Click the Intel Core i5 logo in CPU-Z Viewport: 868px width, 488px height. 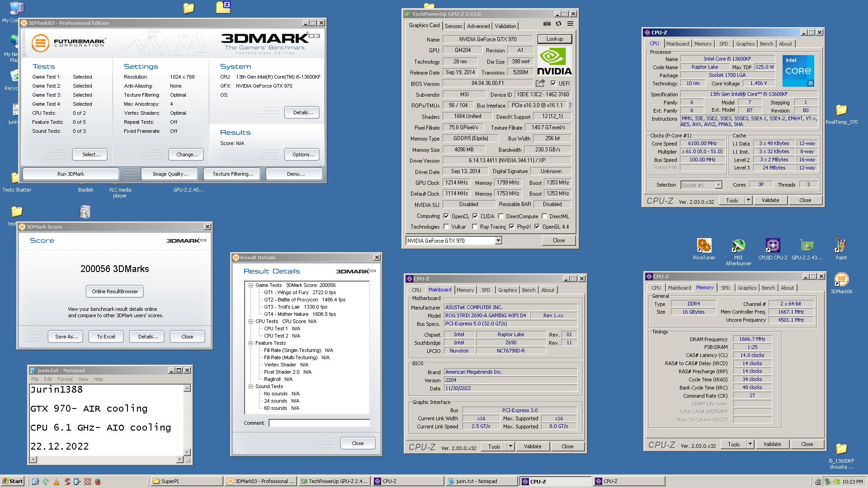pos(798,71)
